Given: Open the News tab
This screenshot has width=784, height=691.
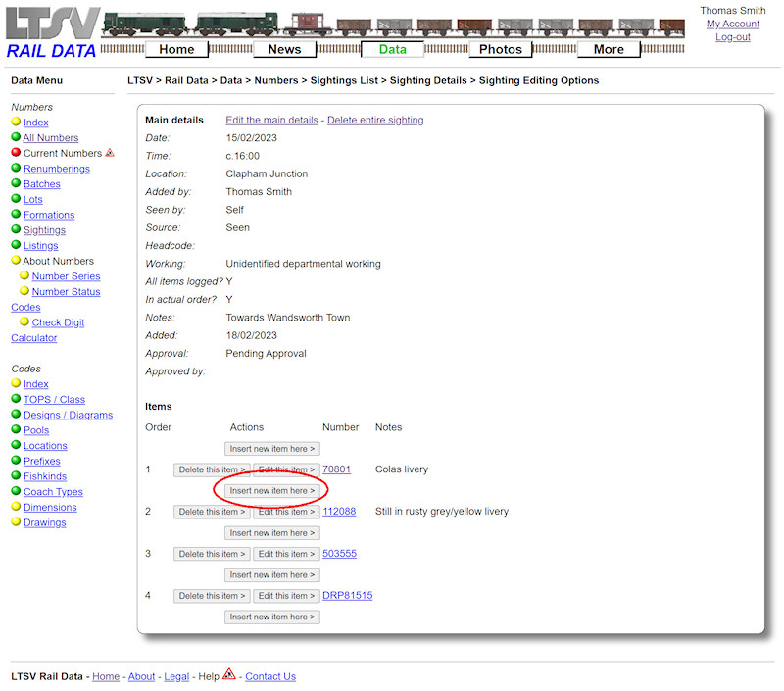Looking at the screenshot, I should tap(284, 48).
